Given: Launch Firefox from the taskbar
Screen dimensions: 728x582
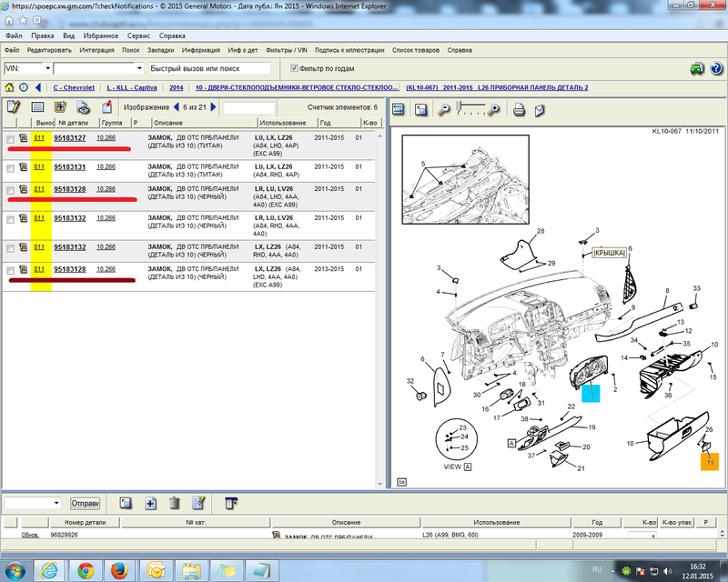Looking at the screenshot, I should tap(120, 570).
